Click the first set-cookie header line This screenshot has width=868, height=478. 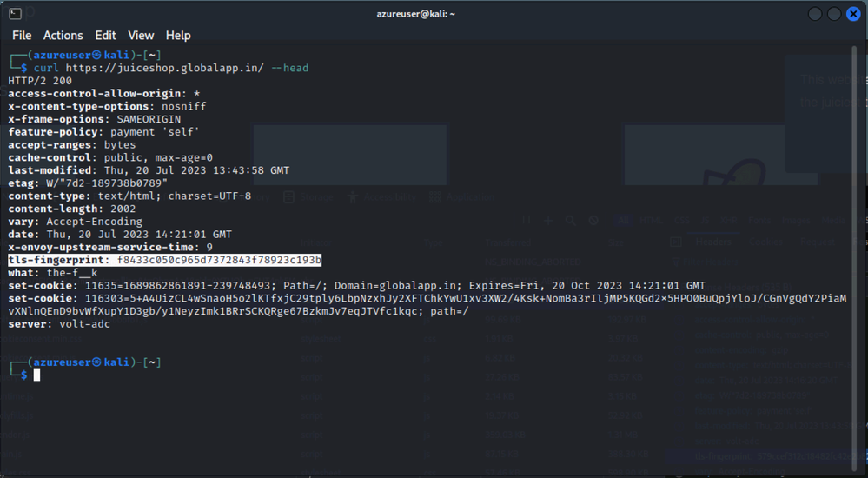[x=356, y=285]
